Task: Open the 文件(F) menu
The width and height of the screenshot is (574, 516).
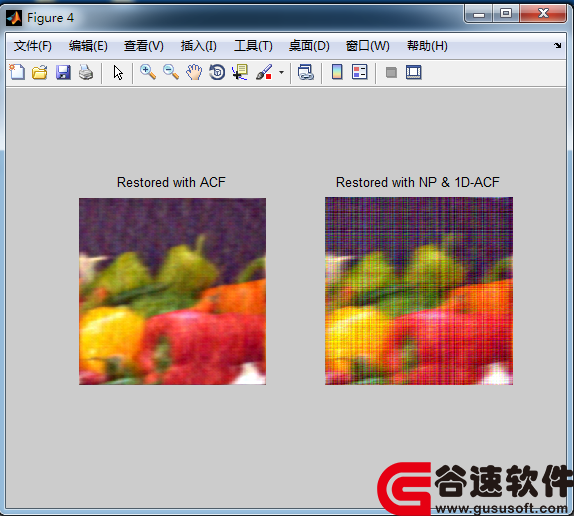Action: [x=33, y=46]
